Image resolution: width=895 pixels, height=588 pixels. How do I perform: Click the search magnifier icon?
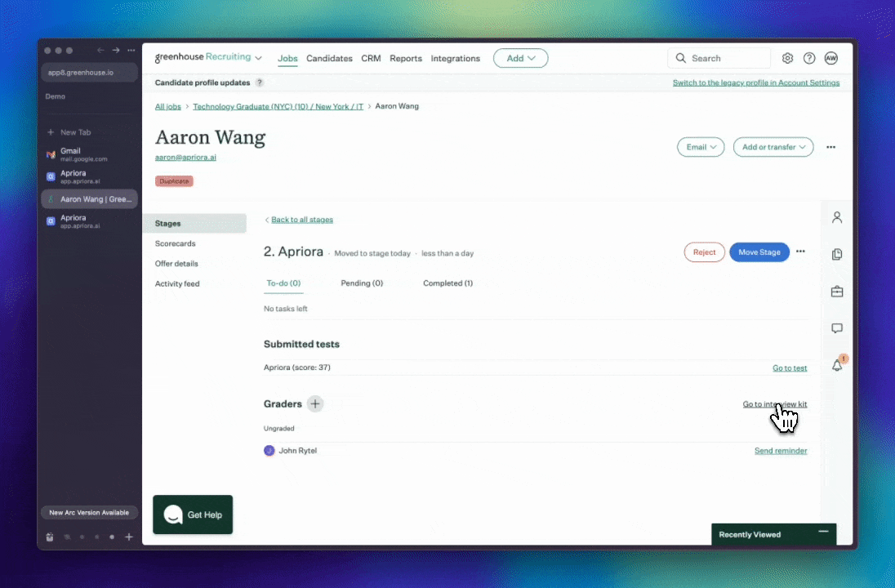(680, 58)
